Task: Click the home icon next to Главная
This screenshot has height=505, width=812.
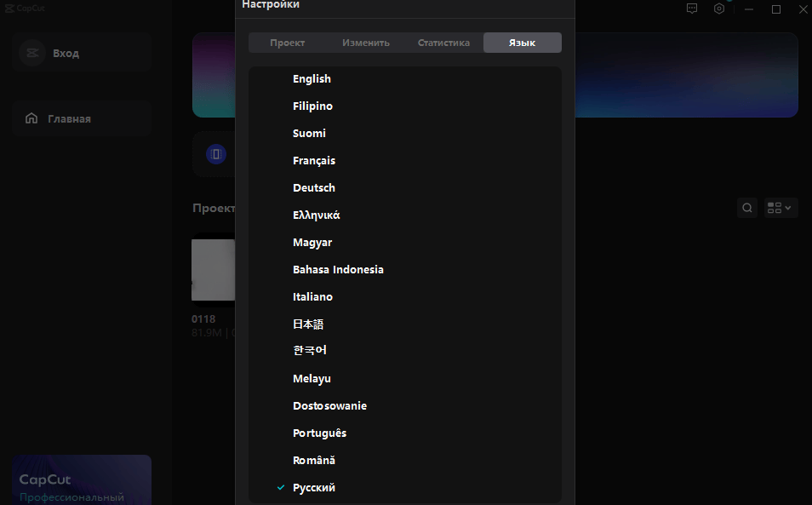Action: pos(31,118)
